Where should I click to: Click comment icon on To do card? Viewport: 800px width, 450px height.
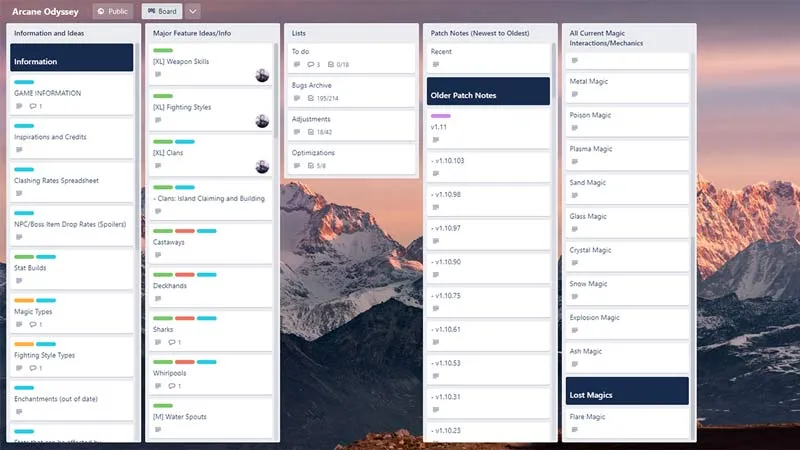point(313,64)
